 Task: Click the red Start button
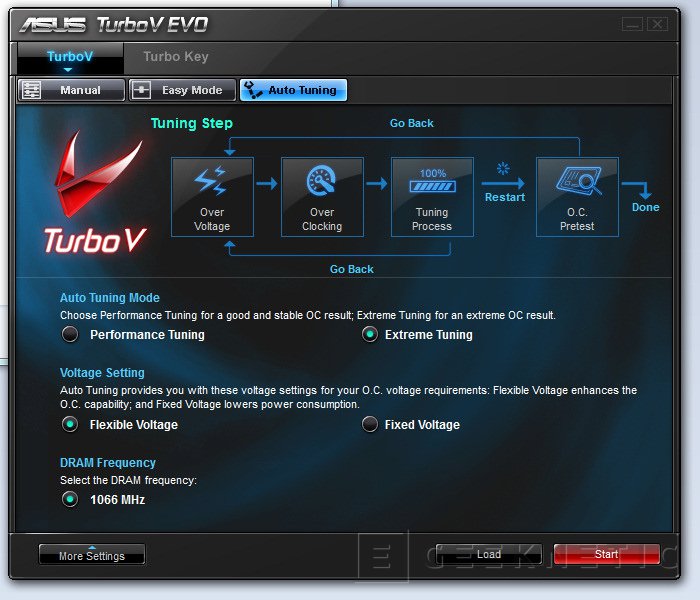(607, 554)
